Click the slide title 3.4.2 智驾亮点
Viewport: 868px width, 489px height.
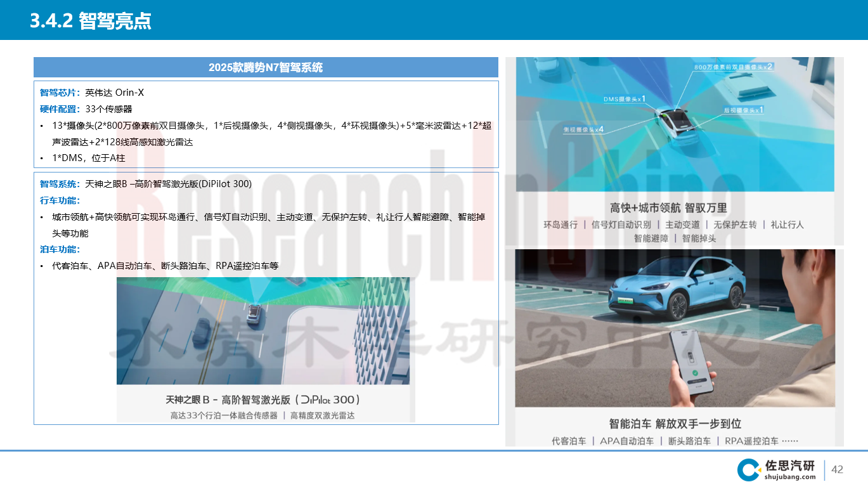(91, 21)
